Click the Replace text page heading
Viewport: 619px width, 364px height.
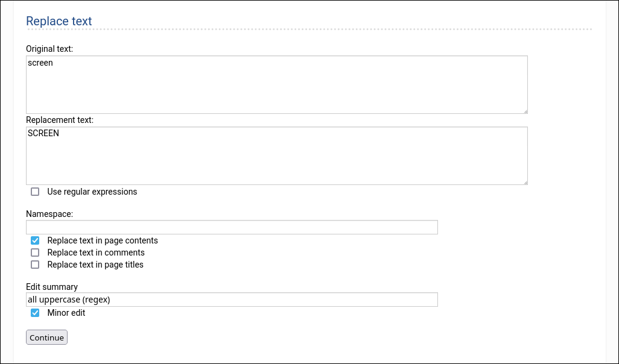point(59,21)
